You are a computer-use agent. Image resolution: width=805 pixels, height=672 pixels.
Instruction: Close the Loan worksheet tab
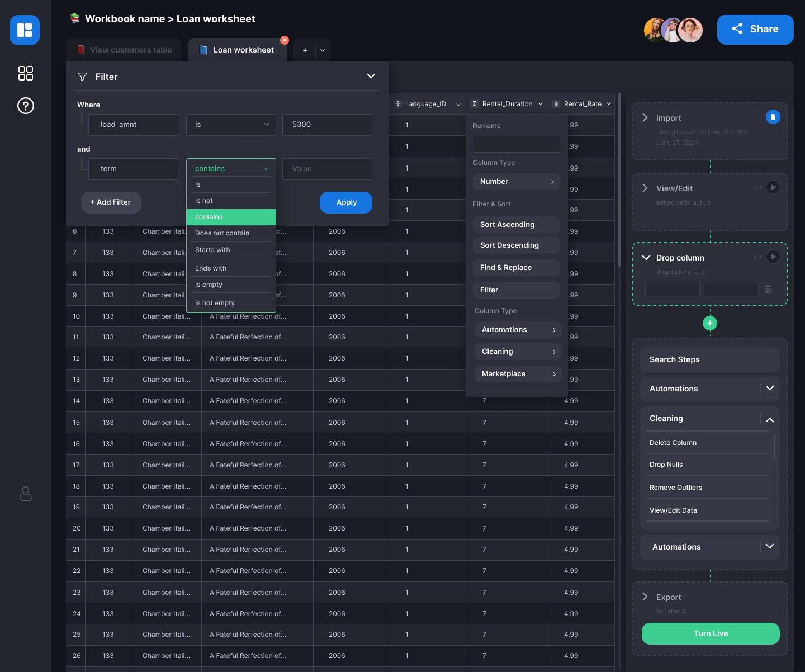(x=285, y=40)
